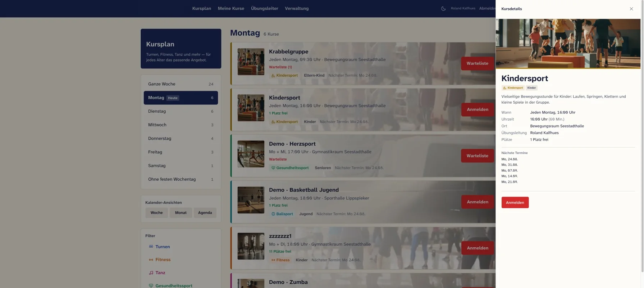Click Fitness icon in zzzzzzz1 card
This screenshot has width=644, height=288.
click(273, 260)
